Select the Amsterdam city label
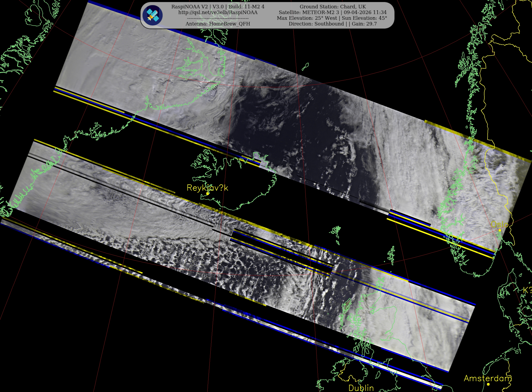The image size is (532, 392). (x=488, y=378)
